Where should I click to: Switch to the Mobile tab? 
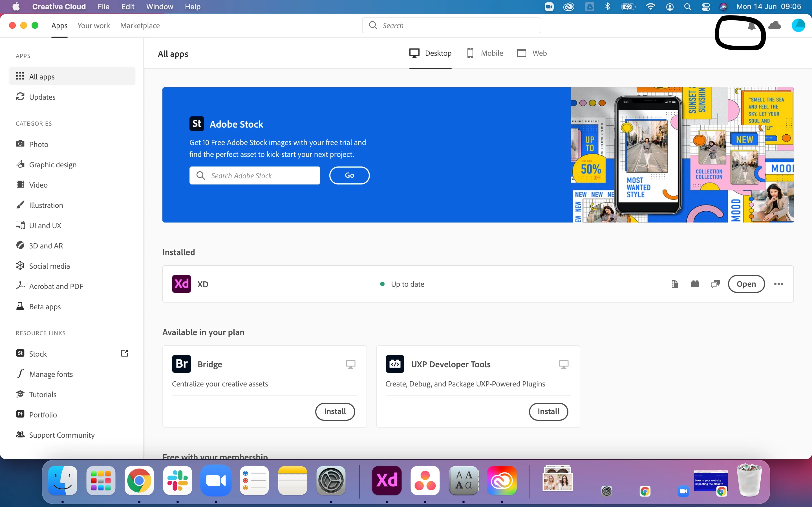(x=485, y=53)
